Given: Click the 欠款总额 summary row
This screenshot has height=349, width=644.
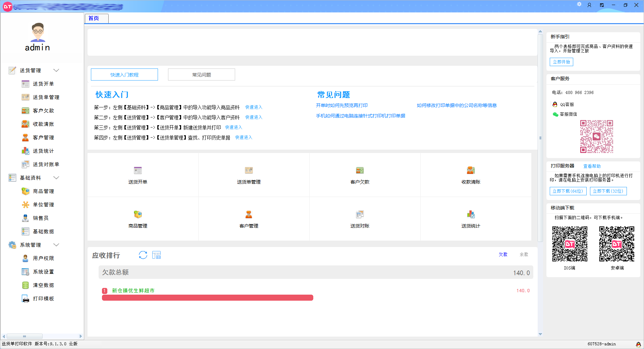Looking at the screenshot, I should click(316, 272).
